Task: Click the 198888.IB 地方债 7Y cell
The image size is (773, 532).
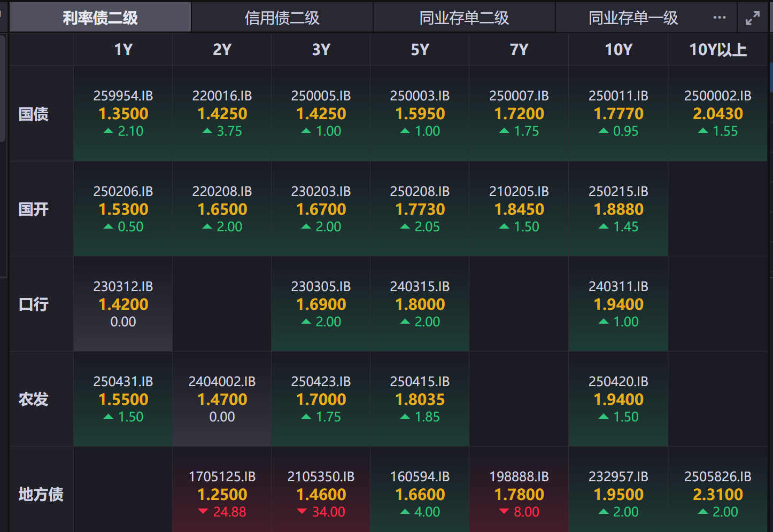Action: [519, 494]
